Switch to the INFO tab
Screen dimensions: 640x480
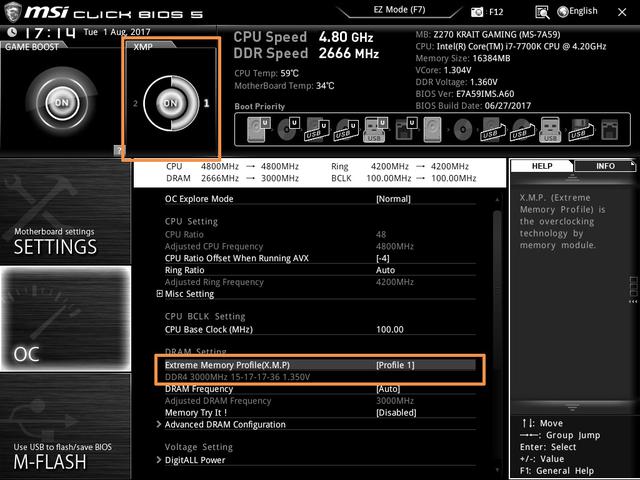point(604,166)
